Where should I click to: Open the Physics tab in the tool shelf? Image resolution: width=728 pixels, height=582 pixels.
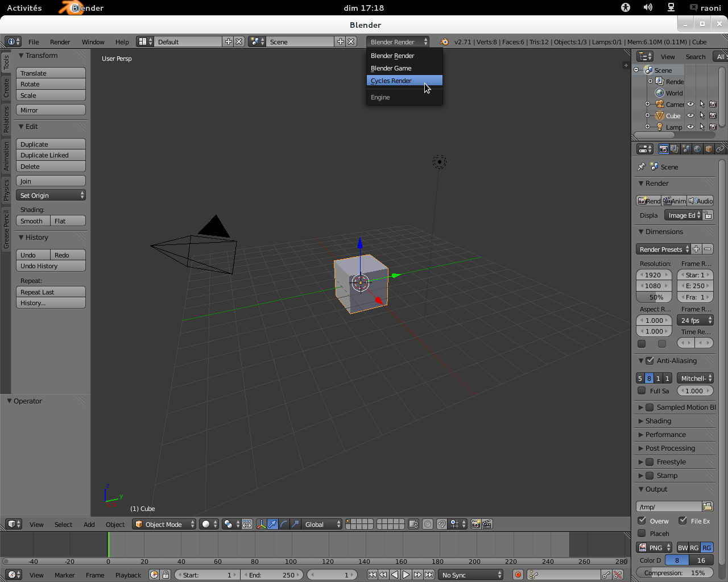pos(6,190)
